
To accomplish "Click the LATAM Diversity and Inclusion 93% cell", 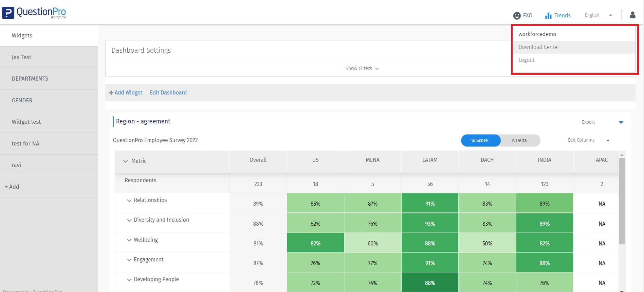I will [x=430, y=223].
